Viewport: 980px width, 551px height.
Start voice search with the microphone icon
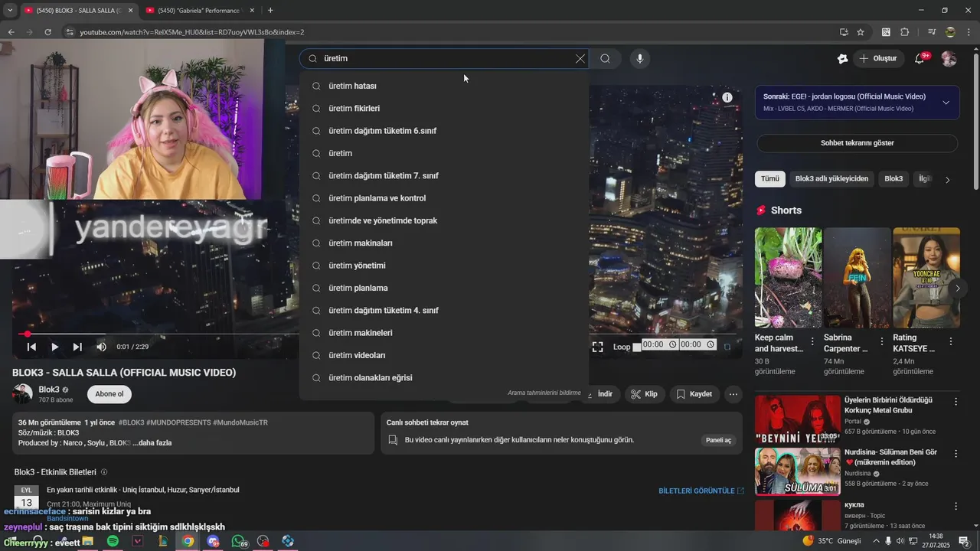click(x=640, y=58)
